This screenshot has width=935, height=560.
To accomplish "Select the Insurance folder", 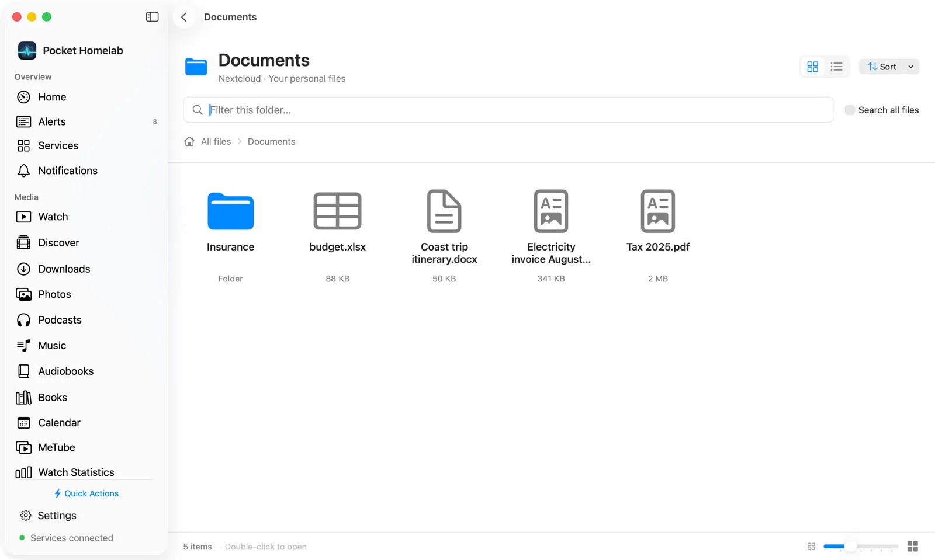I will [x=230, y=235].
